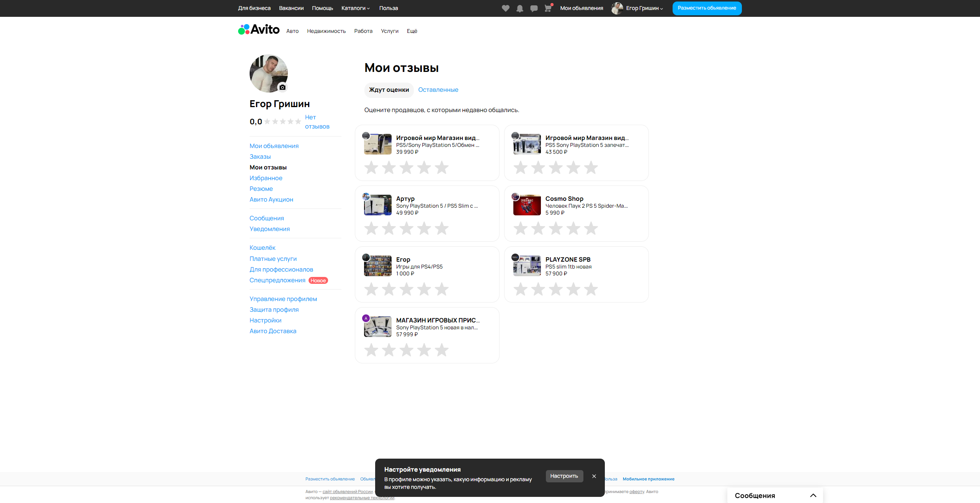This screenshot has height=503, width=980.
Task: Open messages speech bubble icon
Action: point(534,8)
